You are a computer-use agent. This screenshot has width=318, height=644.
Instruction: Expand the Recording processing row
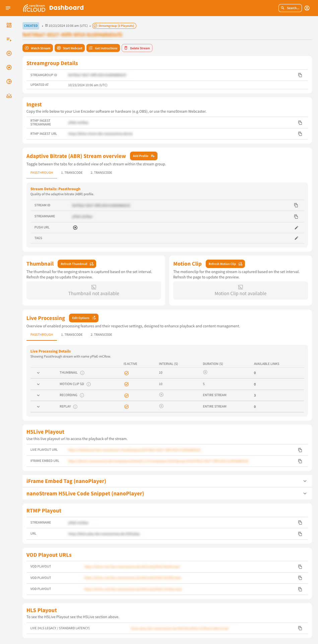point(38,395)
